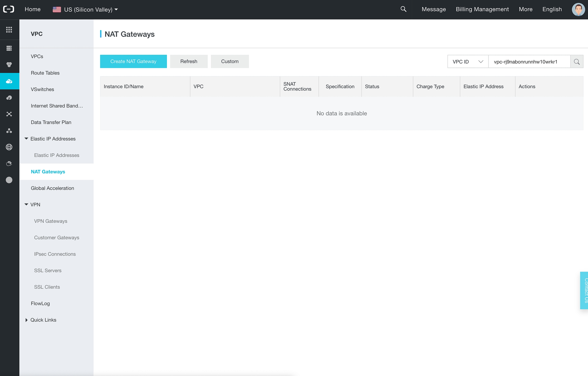Open the Elastic IP Addresses sub-item

click(57, 155)
